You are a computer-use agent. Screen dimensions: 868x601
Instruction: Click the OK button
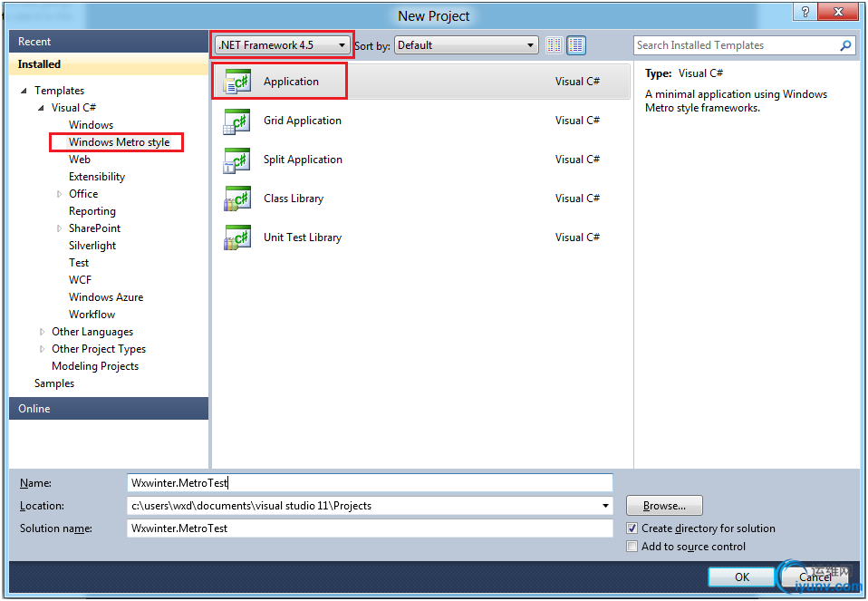click(x=742, y=577)
